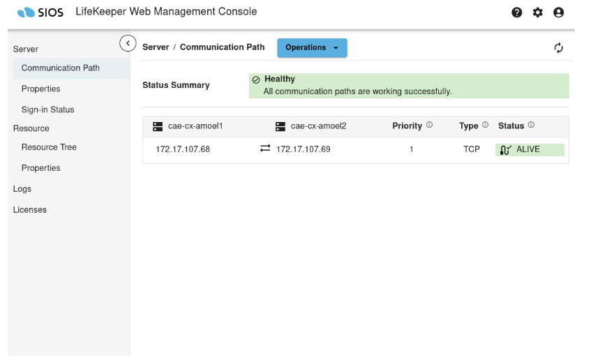Click the Type column info icon
600x364 pixels.
point(485,126)
